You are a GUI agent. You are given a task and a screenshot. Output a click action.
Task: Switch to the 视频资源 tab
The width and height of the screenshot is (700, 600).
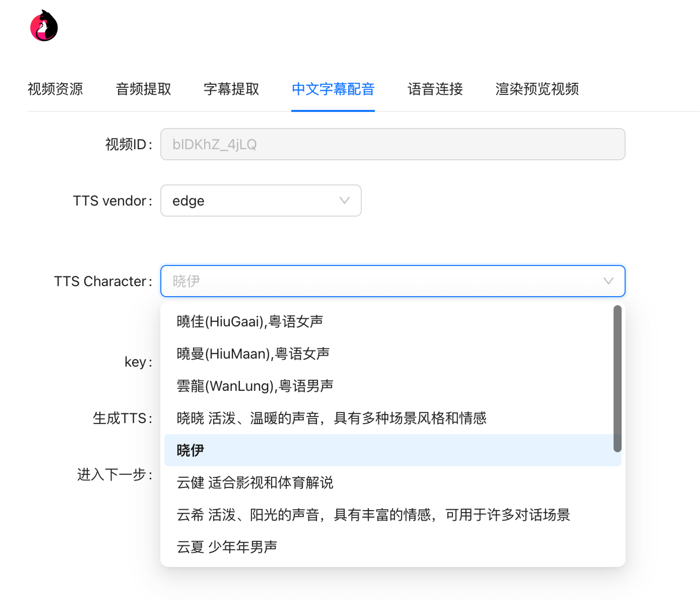tap(55, 89)
